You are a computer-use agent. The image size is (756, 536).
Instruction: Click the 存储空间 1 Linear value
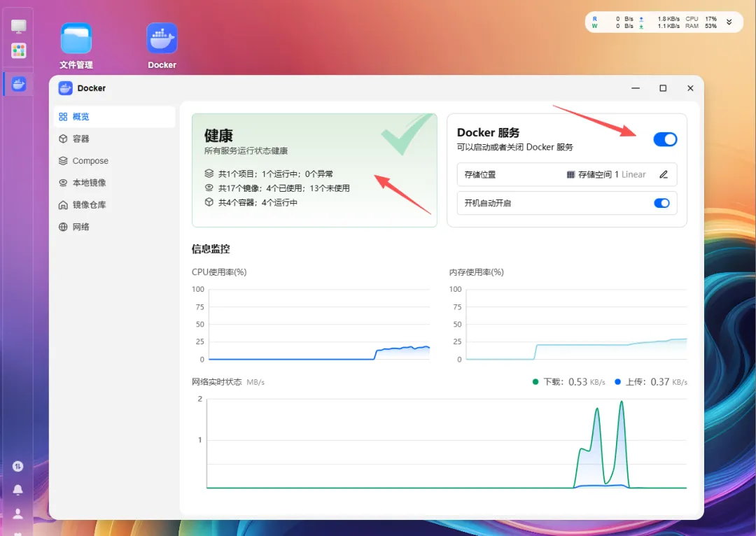pos(612,174)
